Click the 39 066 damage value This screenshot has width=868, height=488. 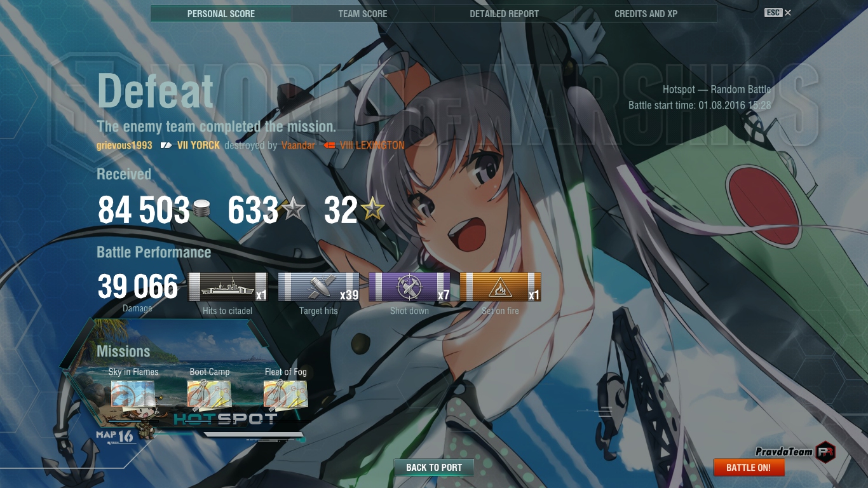pyautogui.click(x=138, y=287)
